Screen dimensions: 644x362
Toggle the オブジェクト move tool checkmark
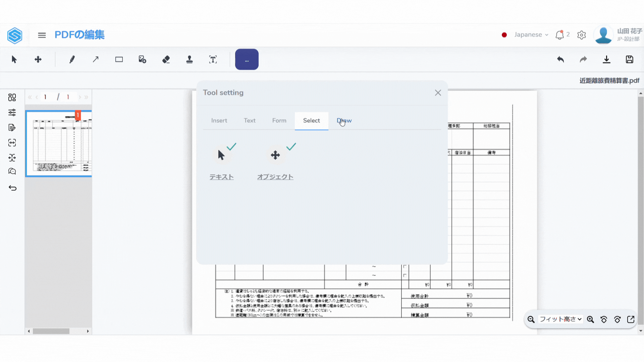(291, 147)
